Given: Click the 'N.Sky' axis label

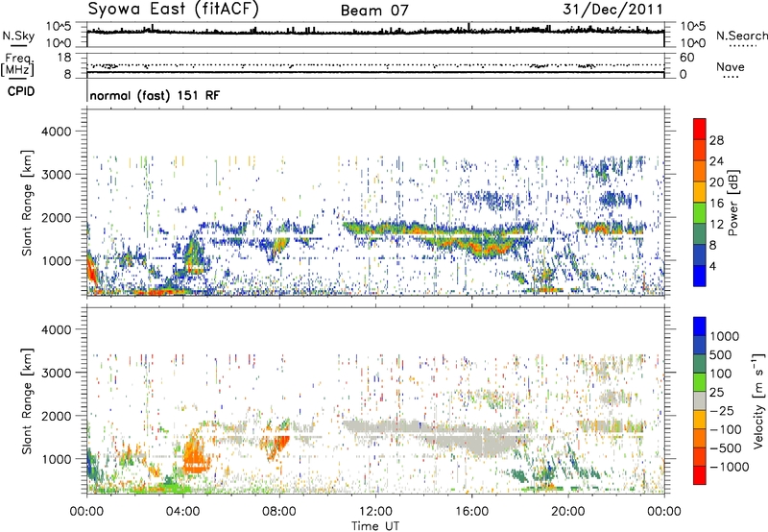Looking at the screenshot, I should tap(18, 36).
